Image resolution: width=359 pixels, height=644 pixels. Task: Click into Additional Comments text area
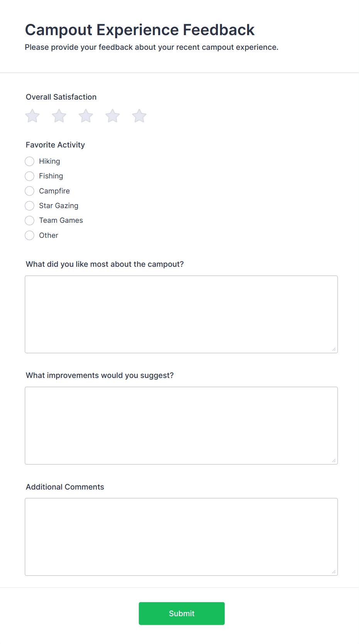click(x=181, y=537)
